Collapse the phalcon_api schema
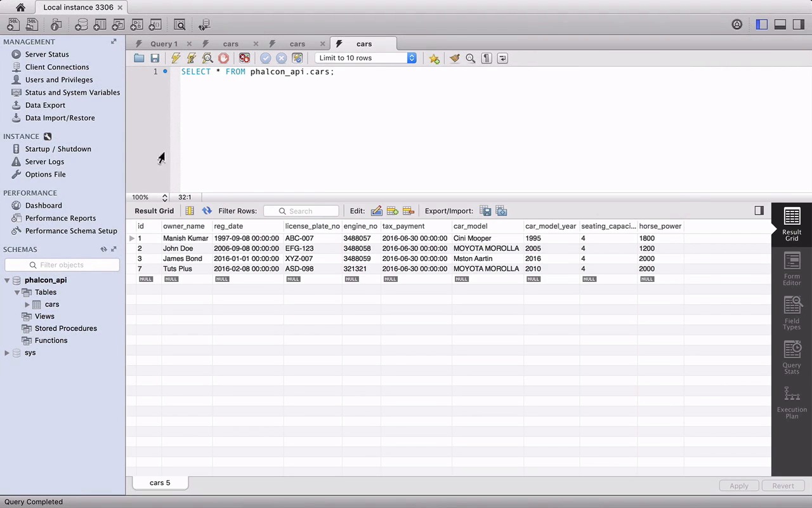812x508 pixels. coord(8,280)
